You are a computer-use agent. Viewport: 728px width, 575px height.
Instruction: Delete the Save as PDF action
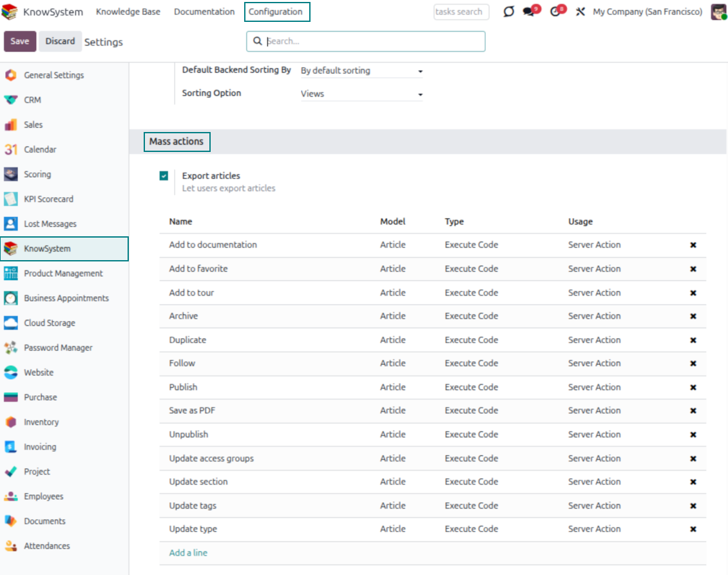click(x=693, y=411)
